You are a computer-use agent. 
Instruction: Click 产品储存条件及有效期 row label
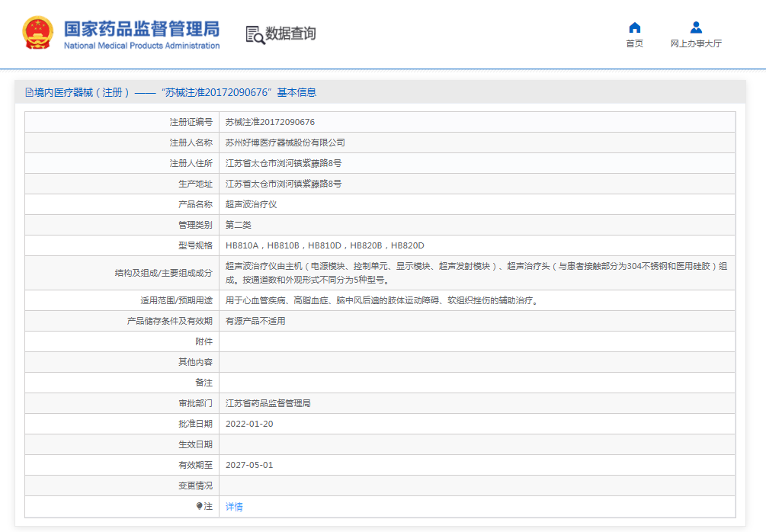(170, 321)
